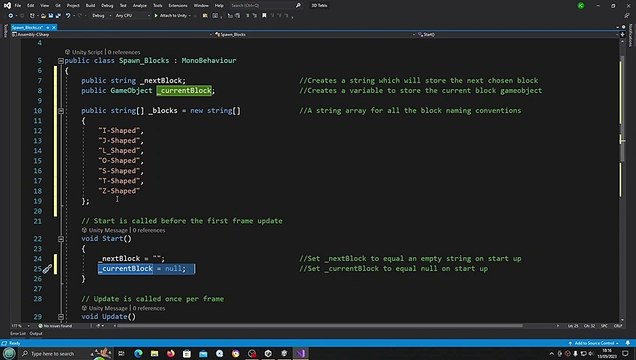Open Microsoft Edge from the taskbar
Image resolution: width=636 pixels, height=360 pixels.
click(x=138, y=354)
